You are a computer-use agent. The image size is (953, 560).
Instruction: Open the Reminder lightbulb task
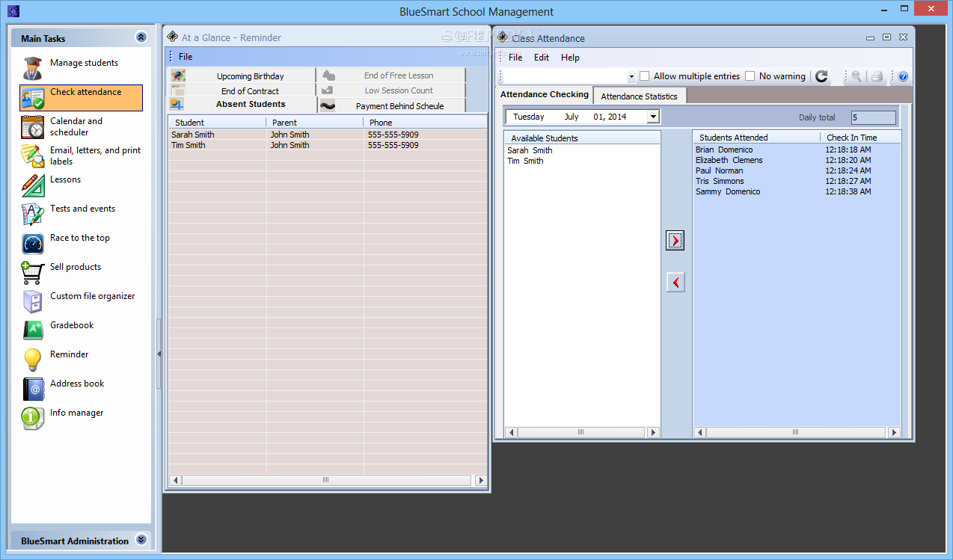click(x=81, y=360)
